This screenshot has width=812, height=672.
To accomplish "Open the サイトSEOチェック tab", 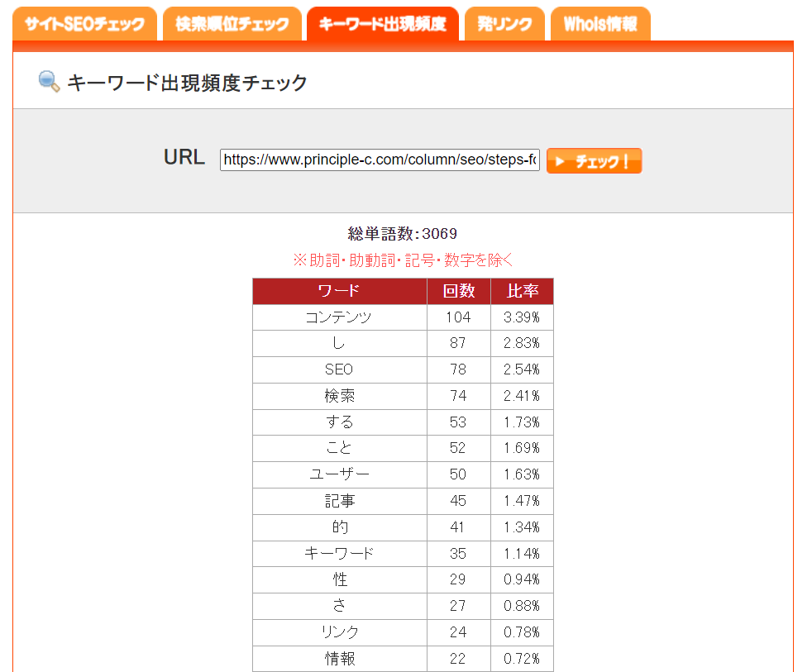I will pos(84,24).
